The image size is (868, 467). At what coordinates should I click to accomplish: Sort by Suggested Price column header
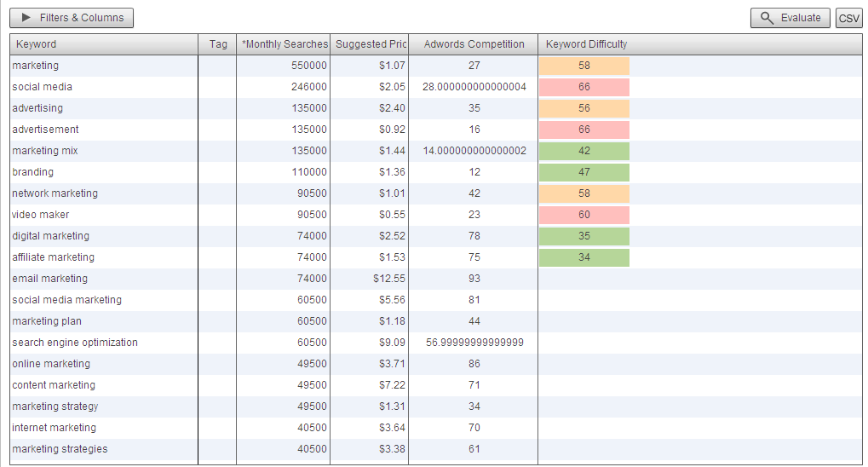(369, 44)
